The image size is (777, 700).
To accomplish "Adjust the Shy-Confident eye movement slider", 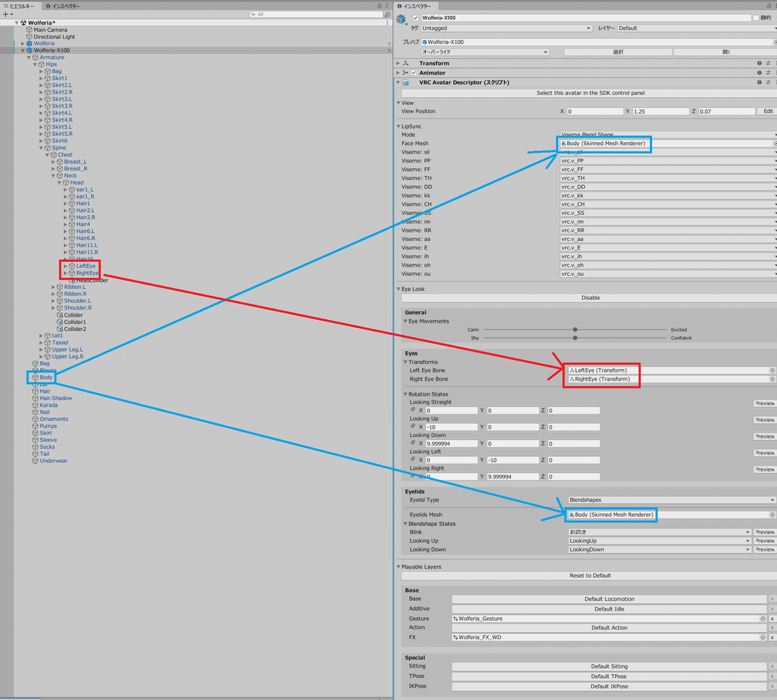I will (x=575, y=338).
